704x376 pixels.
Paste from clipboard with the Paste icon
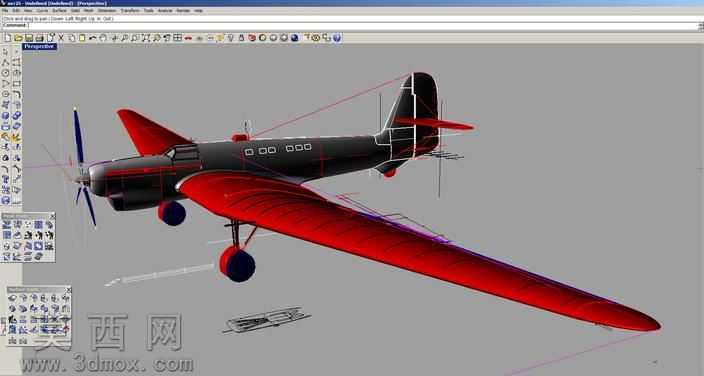pyautogui.click(x=82, y=38)
